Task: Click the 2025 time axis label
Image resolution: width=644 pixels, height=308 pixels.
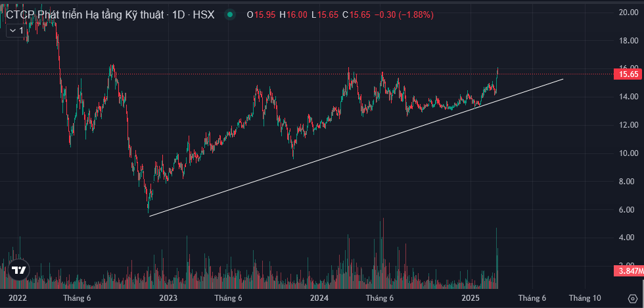Action: (x=471, y=298)
